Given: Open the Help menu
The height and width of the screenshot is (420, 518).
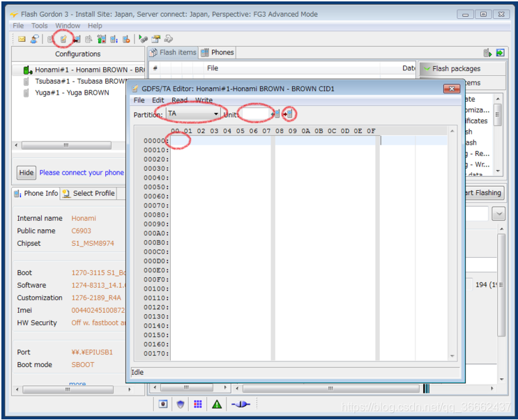Looking at the screenshot, I should 95,26.
